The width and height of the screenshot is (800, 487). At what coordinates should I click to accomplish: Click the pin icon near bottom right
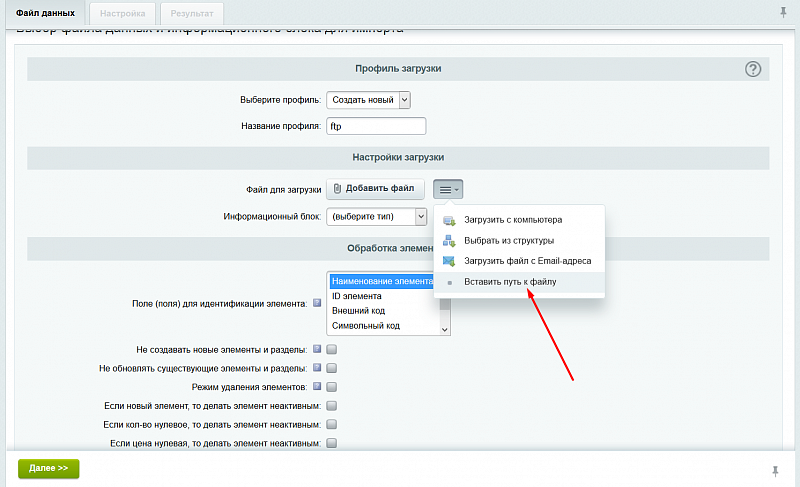click(x=775, y=471)
